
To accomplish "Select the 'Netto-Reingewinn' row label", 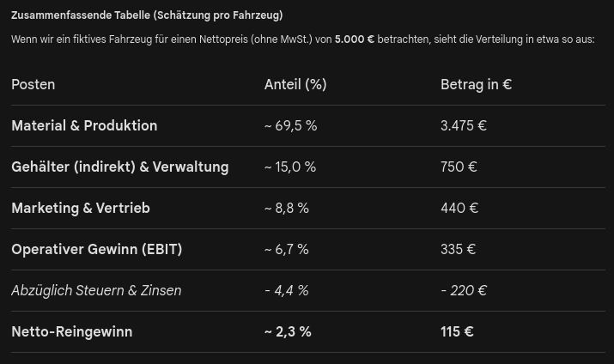I will pyautogui.click(x=72, y=331).
